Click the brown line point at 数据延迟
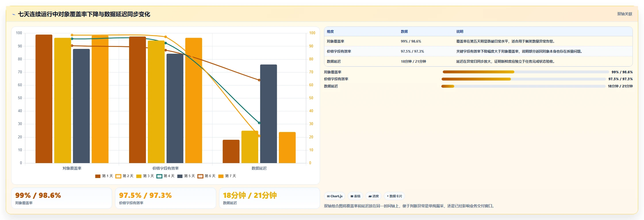Screen dimensions: 644x220 pyautogui.click(x=259, y=80)
